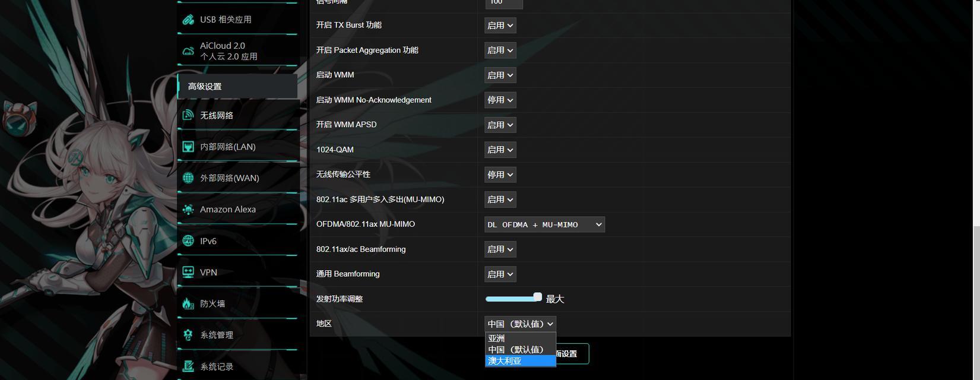
Task: Select 澳大利亚 from the region list
Action: click(521, 361)
